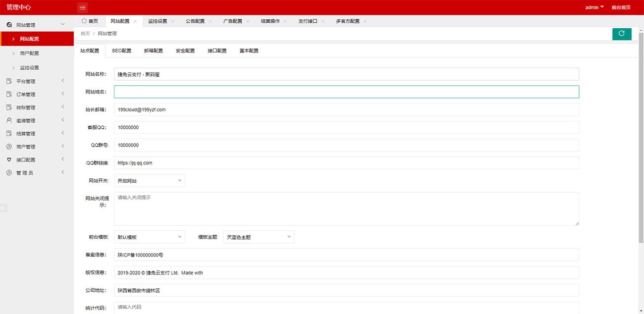This screenshot has height=314, width=644.
Task: Click the 商户管理 sidebar icon
Action: click(x=9, y=147)
